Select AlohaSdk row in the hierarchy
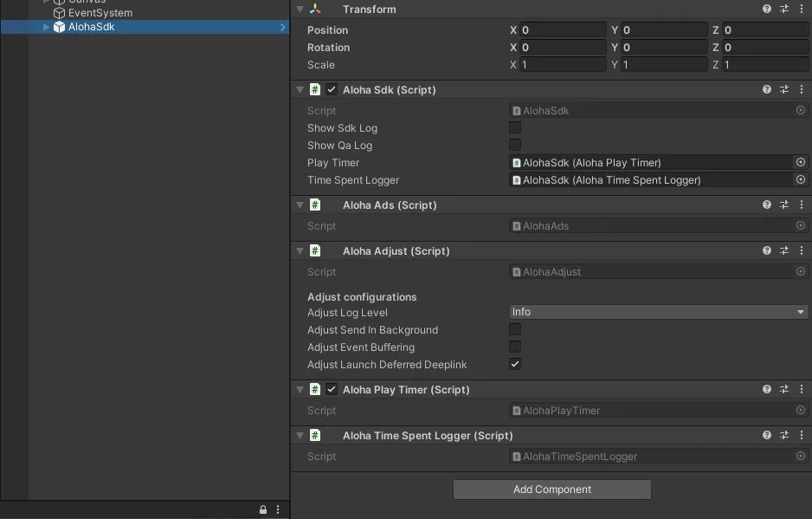Viewport: 812px width, 519px height. coord(145,27)
